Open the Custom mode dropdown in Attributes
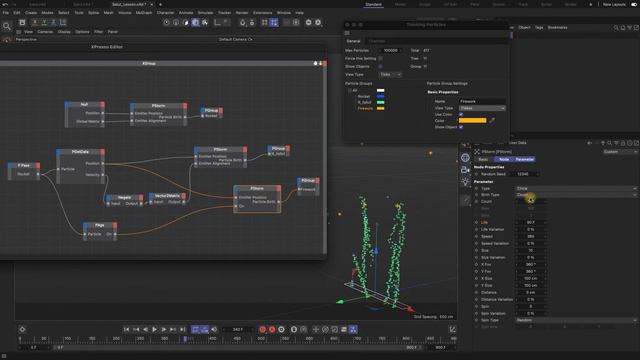This screenshot has width=640, height=360. point(620,151)
